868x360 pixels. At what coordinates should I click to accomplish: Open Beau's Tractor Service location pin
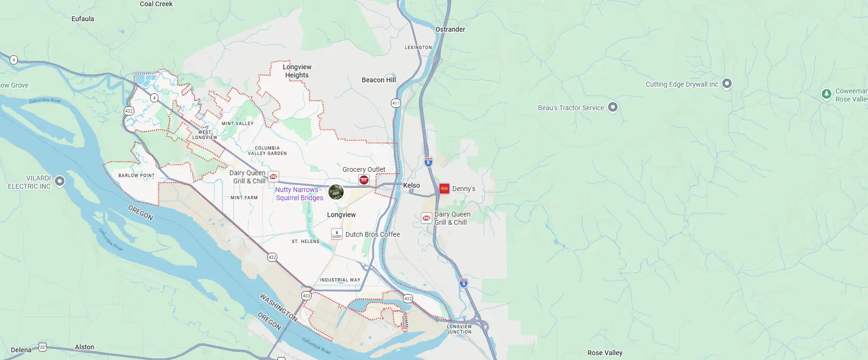[x=613, y=107]
